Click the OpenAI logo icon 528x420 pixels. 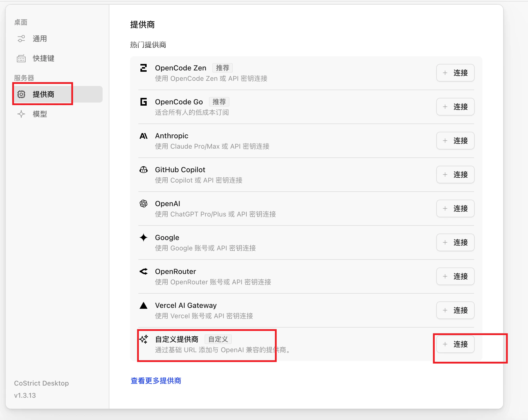(144, 204)
